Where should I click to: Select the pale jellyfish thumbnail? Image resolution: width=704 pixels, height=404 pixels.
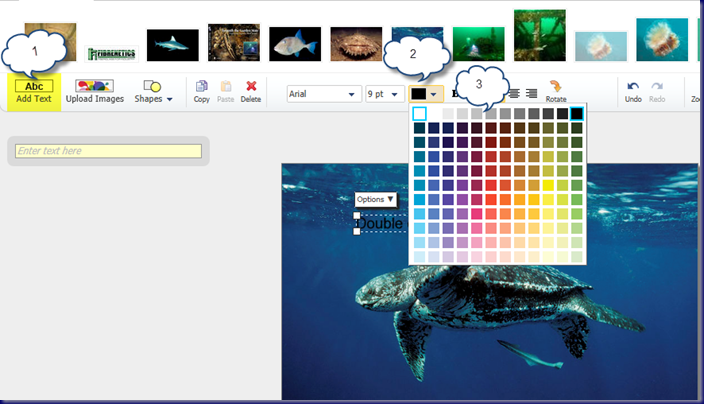point(601,46)
